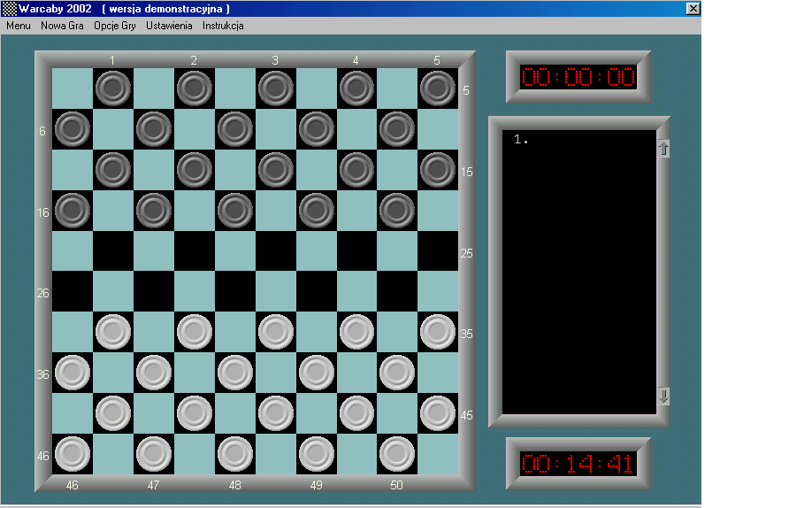Select the black piece on square 15

coord(438,170)
